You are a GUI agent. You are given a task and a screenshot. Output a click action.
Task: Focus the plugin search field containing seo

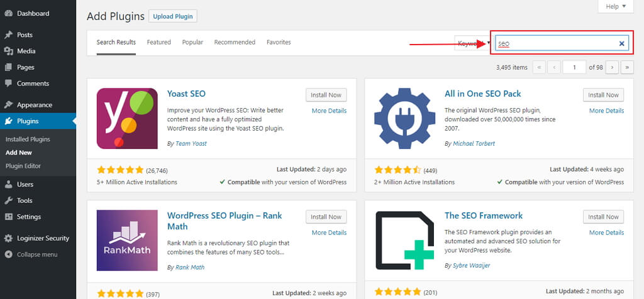562,43
